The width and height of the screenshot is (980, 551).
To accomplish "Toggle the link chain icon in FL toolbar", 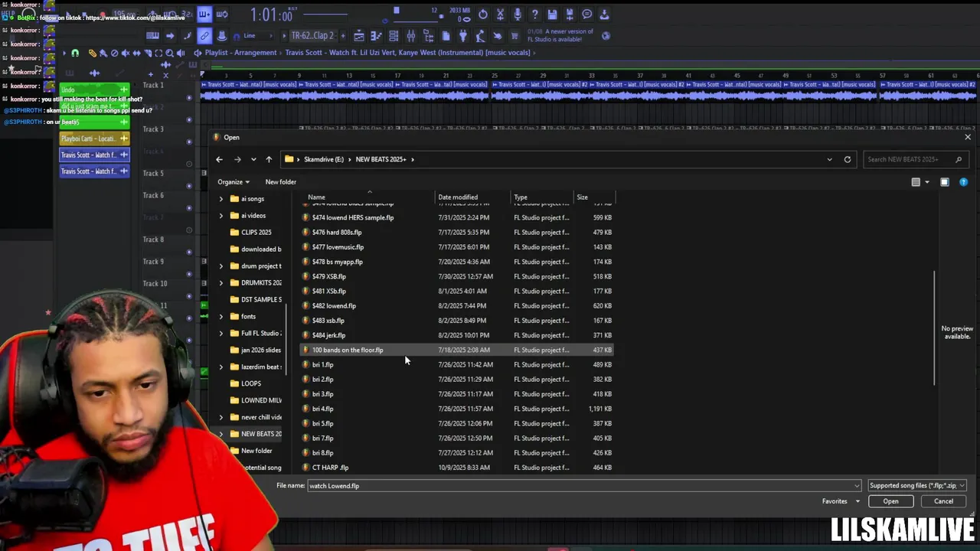I will pyautogui.click(x=204, y=36).
